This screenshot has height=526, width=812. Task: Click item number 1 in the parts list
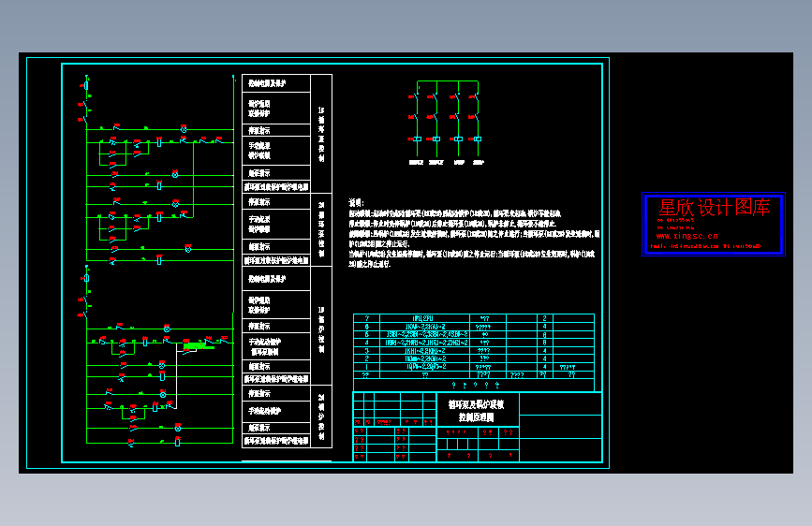click(366, 367)
